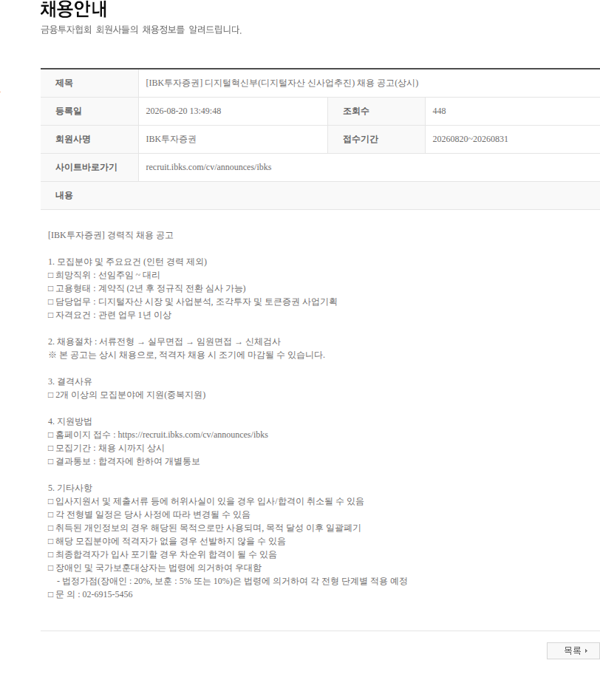Select the line 경력직 채용 공고
The width and height of the screenshot is (600, 700).
[x=111, y=235]
